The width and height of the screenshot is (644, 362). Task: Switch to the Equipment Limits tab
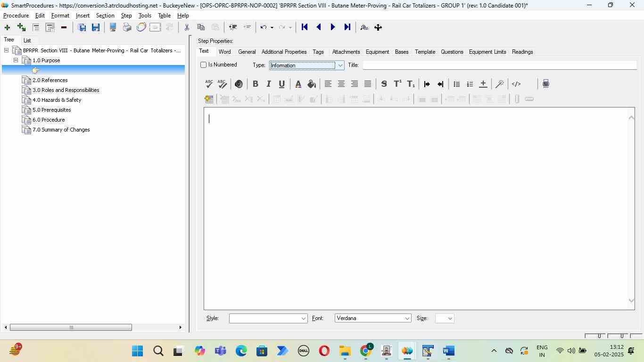click(x=487, y=52)
